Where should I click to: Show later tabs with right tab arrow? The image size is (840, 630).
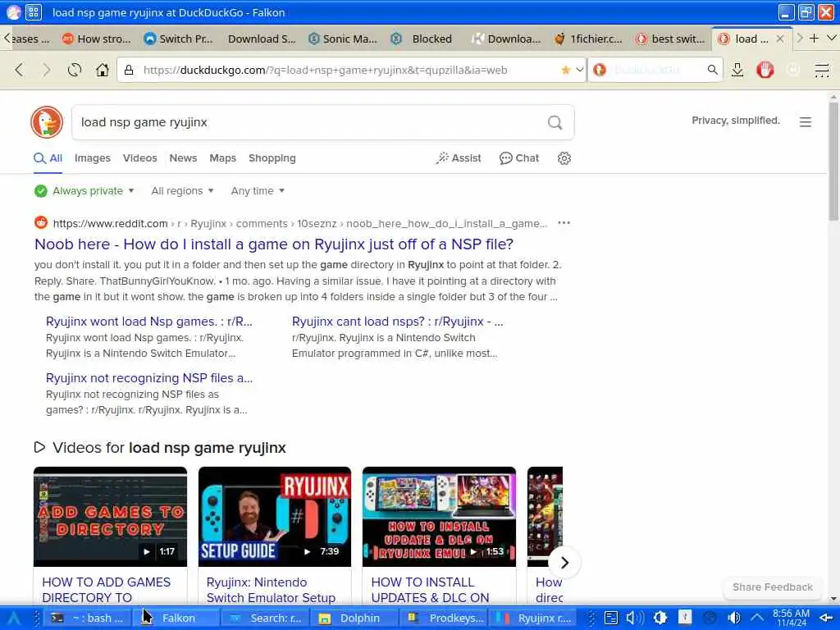(x=800, y=38)
